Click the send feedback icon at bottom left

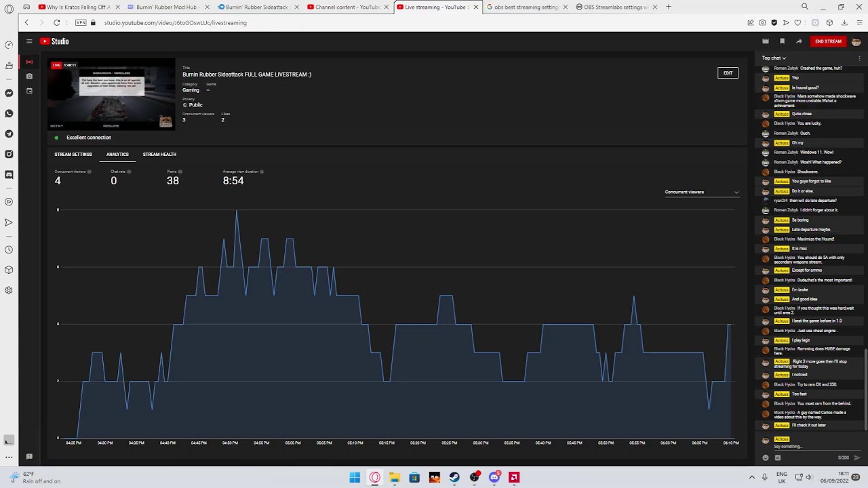pos(29,457)
